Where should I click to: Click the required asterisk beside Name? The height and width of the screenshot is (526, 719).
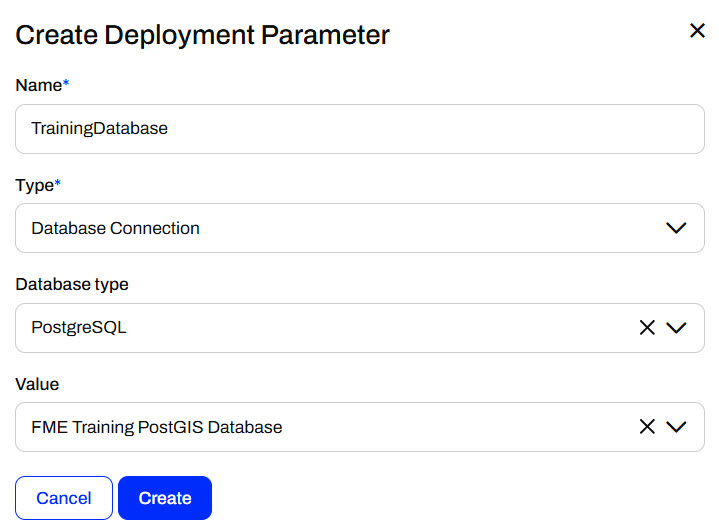click(x=66, y=84)
